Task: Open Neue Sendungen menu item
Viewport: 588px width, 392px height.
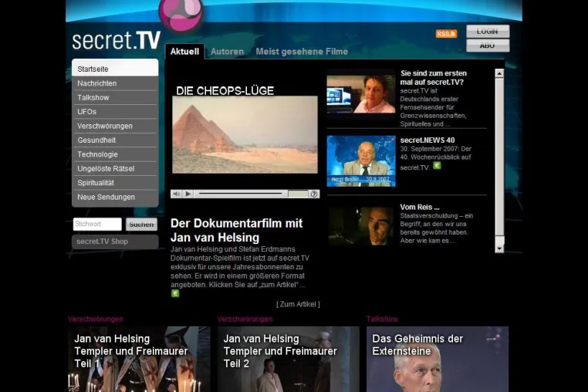Action: click(x=115, y=198)
